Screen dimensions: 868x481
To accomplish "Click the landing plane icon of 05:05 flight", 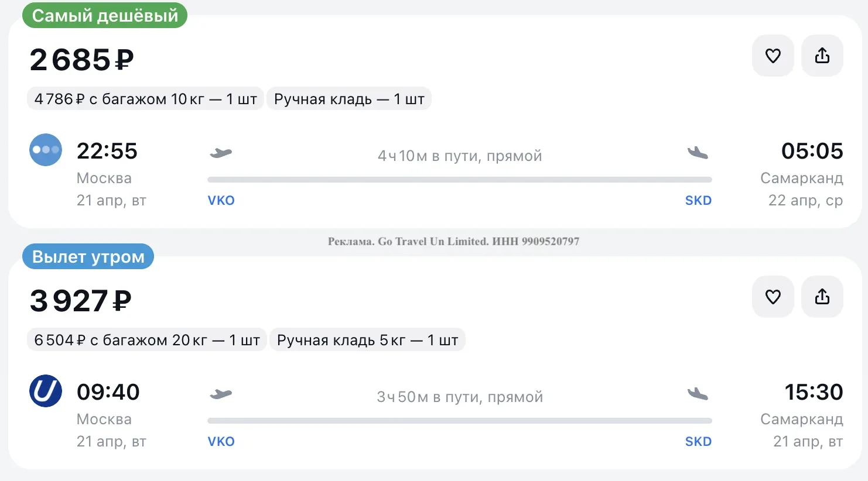I will [698, 153].
